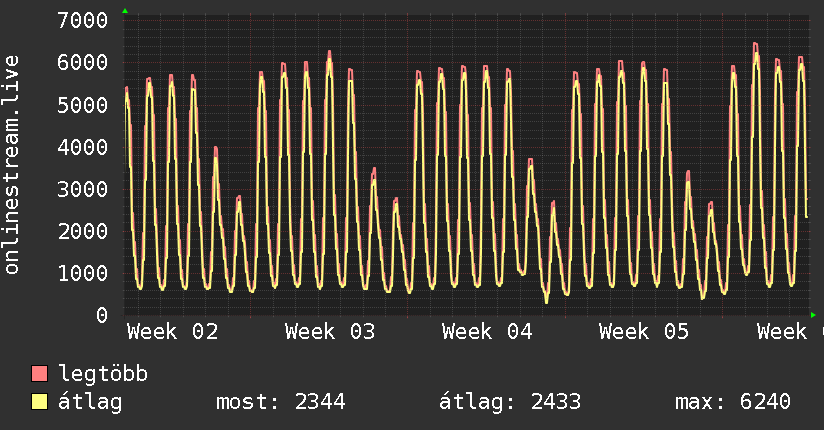Click the 3000 y-axis label
Viewport: 824px width, 430px height.
[x=83, y=189]
